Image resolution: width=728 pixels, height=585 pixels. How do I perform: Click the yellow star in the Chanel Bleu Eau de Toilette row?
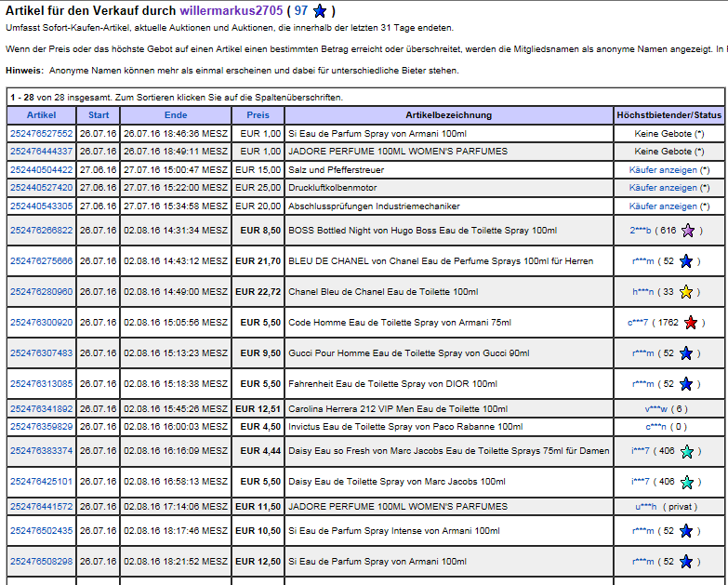(686, 292)
